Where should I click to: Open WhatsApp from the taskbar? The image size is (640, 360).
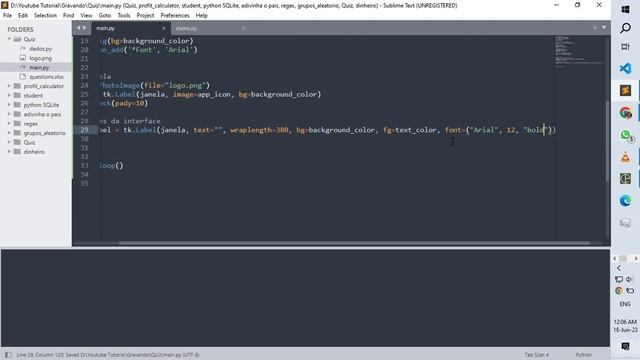coord(625,135)
